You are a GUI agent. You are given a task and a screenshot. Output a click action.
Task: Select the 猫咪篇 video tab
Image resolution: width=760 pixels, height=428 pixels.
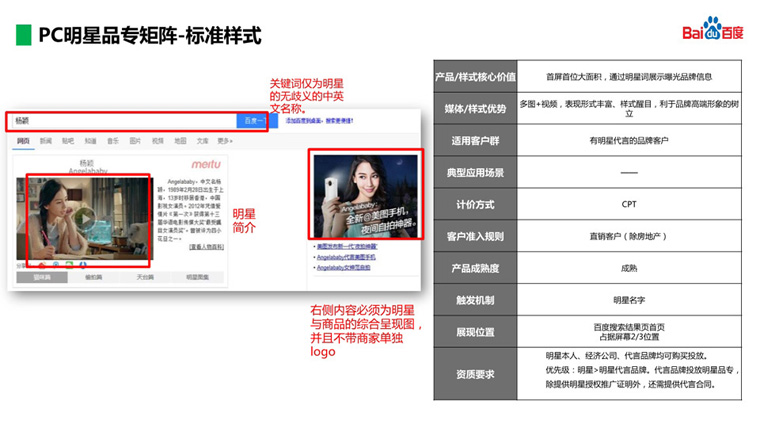click(x=42, y=277)
